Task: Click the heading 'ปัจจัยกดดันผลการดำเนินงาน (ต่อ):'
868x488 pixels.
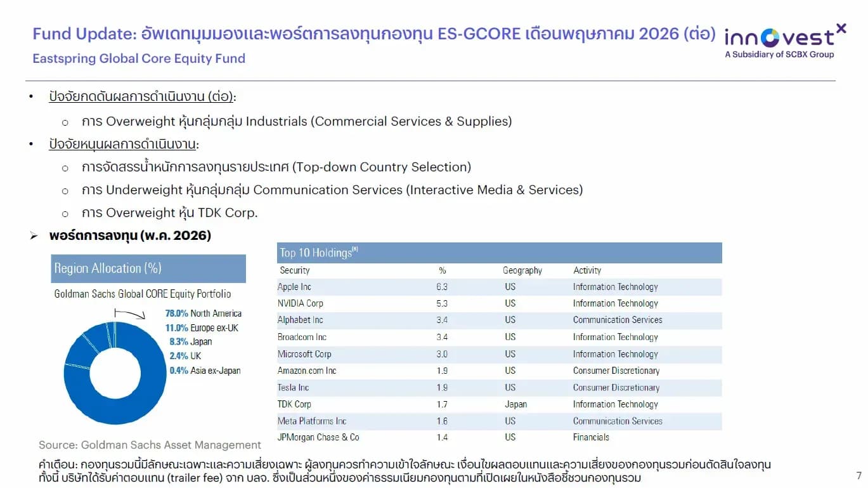Action: tap(143, 98)
